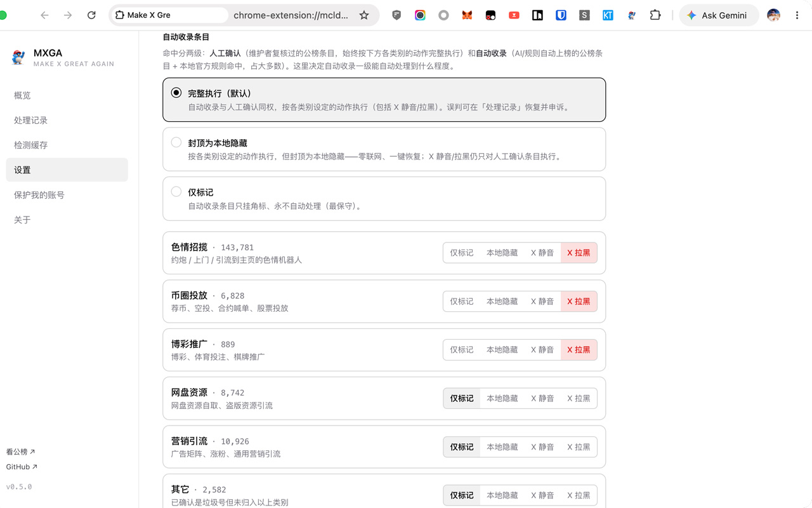Set 营销引流 to X 拉黑
This screenshot has height=508, width=812.
579,447
